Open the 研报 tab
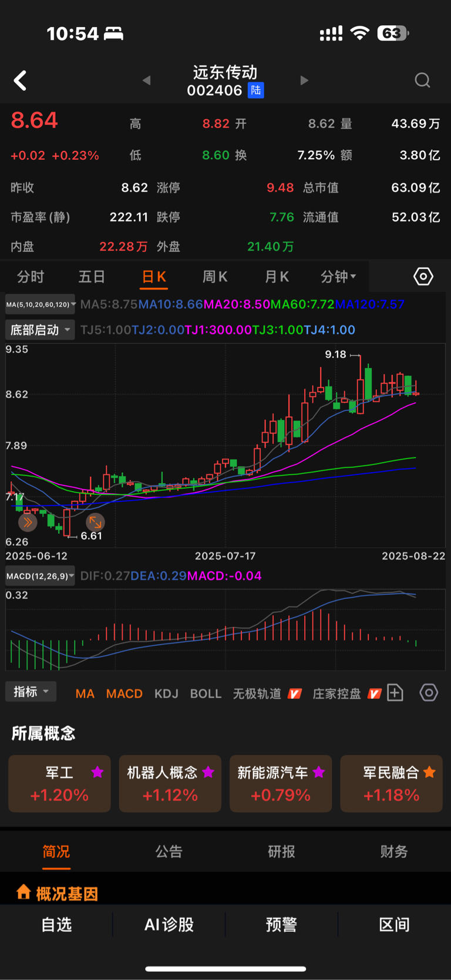The image size is (451, 980). coord(281,851)
